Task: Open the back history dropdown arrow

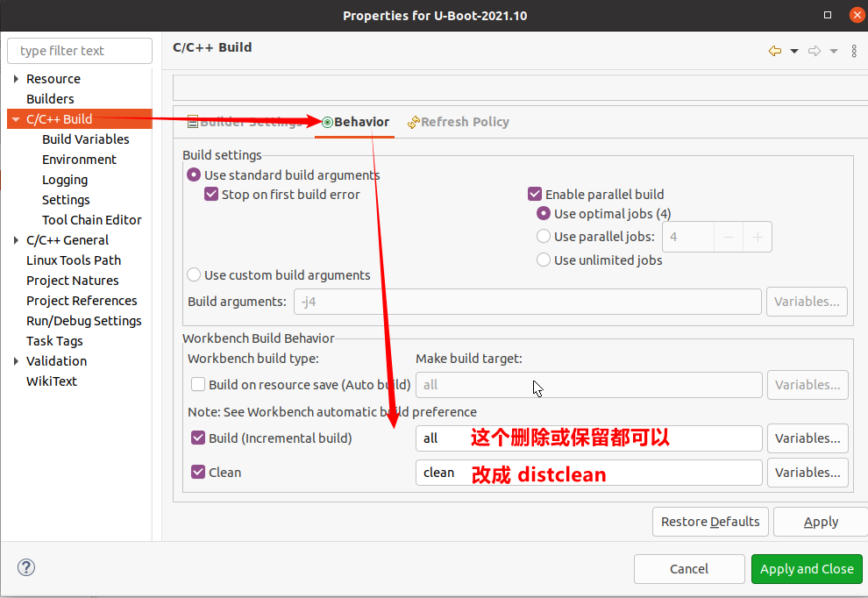Action: 794,51
